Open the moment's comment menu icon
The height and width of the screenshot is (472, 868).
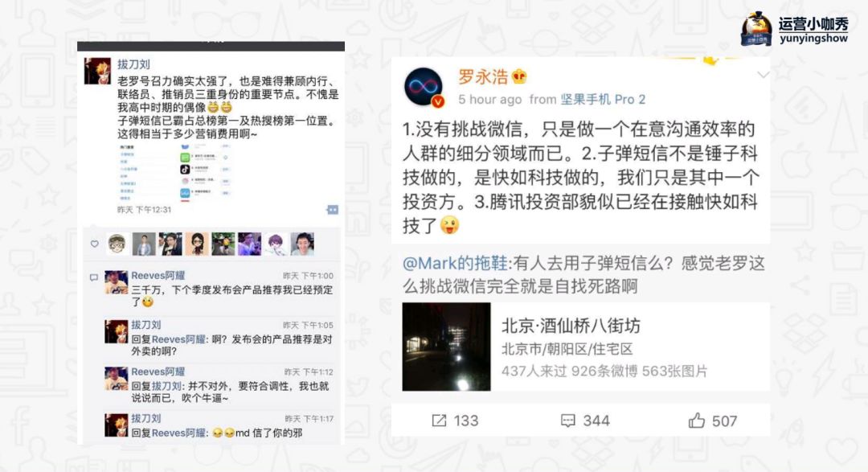(x=332, y=210)
